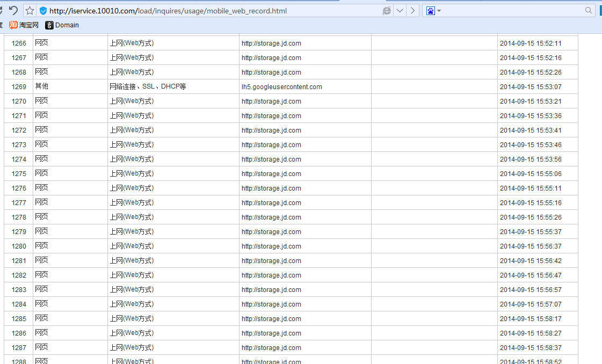
Task: Switch browser engine via IE mode icon
Action: (x=387, y=11)
